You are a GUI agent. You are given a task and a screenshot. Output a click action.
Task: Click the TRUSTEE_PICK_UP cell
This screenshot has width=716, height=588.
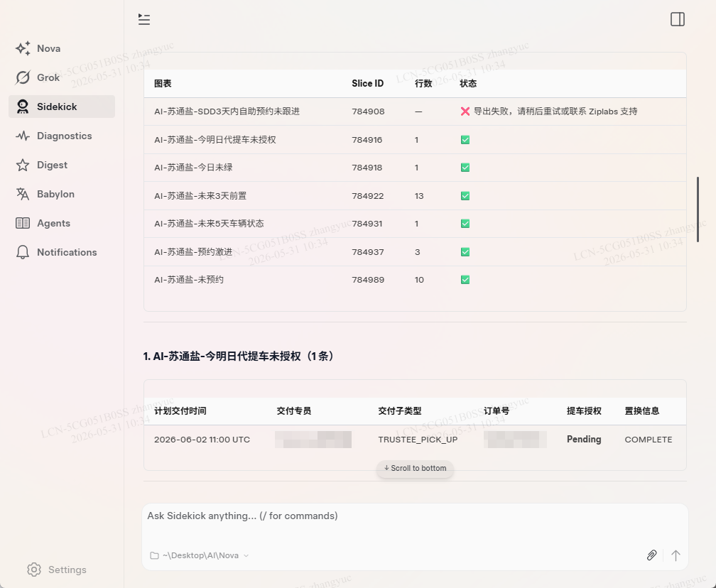[x=418, y=440]
